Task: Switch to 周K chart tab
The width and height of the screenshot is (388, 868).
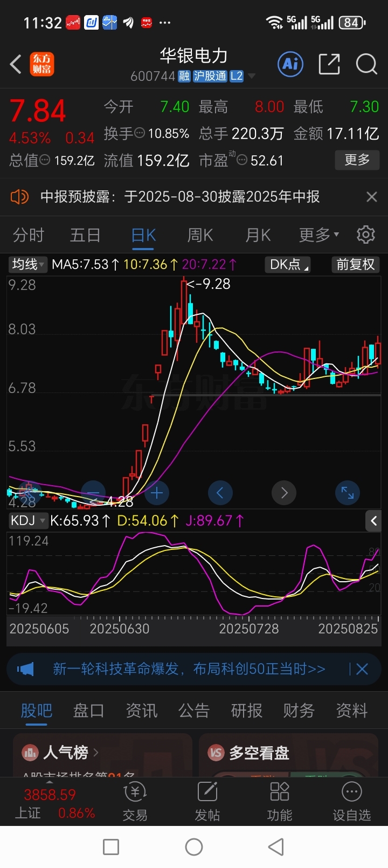Action: tap(200, 235)
